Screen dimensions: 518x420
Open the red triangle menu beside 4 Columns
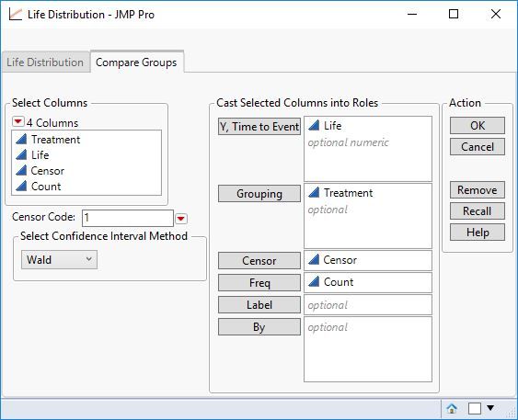tap(17, 121)
